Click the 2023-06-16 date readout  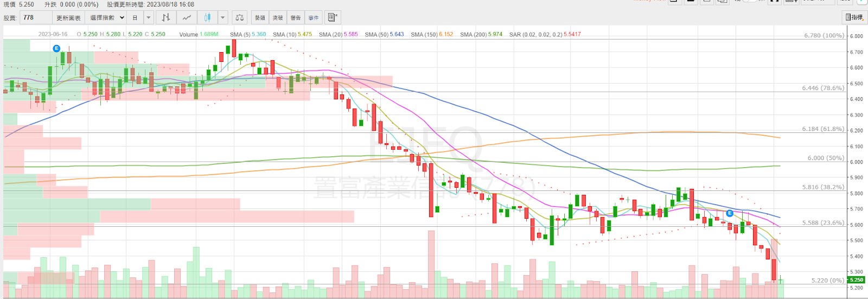(53, 34)
